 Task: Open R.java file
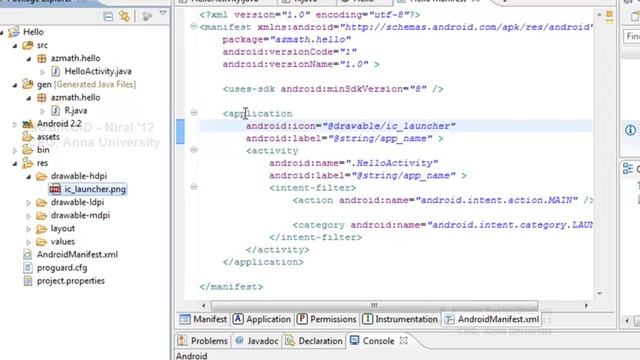[76, 110]
